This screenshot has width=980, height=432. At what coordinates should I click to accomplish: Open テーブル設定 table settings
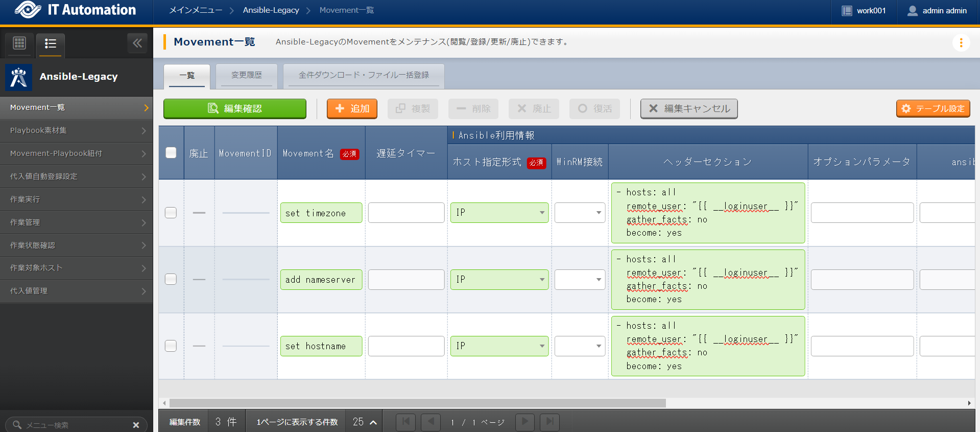933,108
